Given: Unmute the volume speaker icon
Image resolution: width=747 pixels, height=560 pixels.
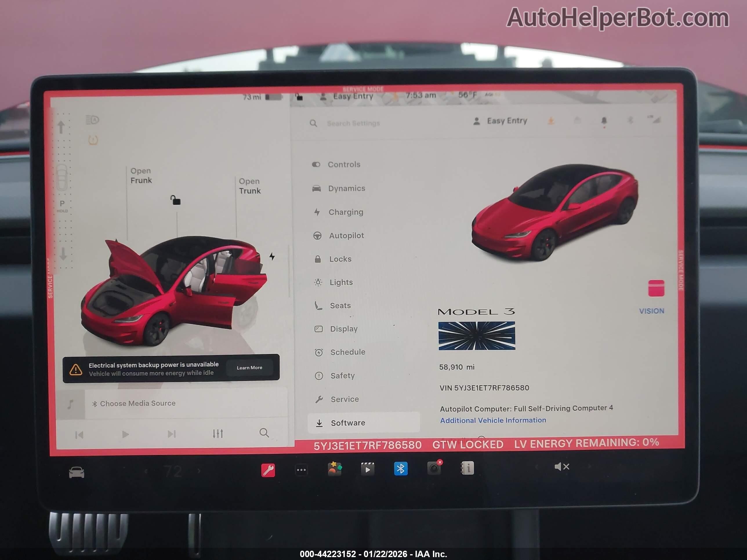Looking at the screenshot, I should pyautogui.click(x=562, y=466).
